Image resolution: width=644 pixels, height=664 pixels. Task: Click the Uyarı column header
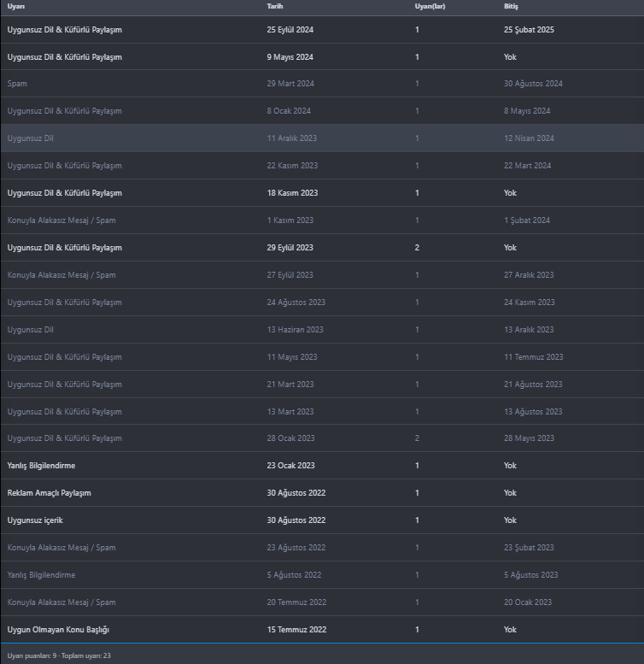16,6
